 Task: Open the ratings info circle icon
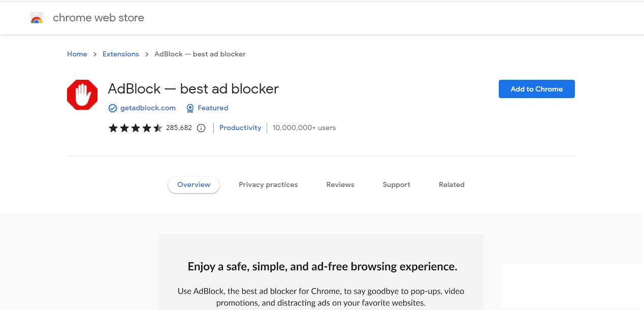tap(201, 128)
